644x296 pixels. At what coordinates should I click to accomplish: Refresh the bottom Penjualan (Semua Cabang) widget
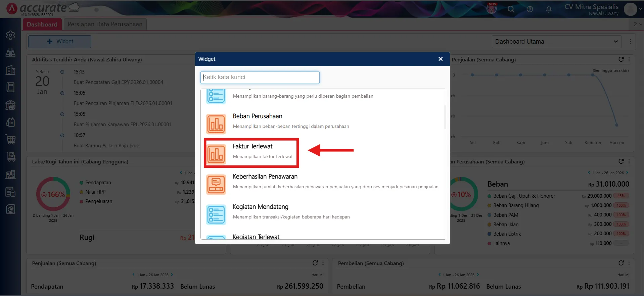coord(315,263)
